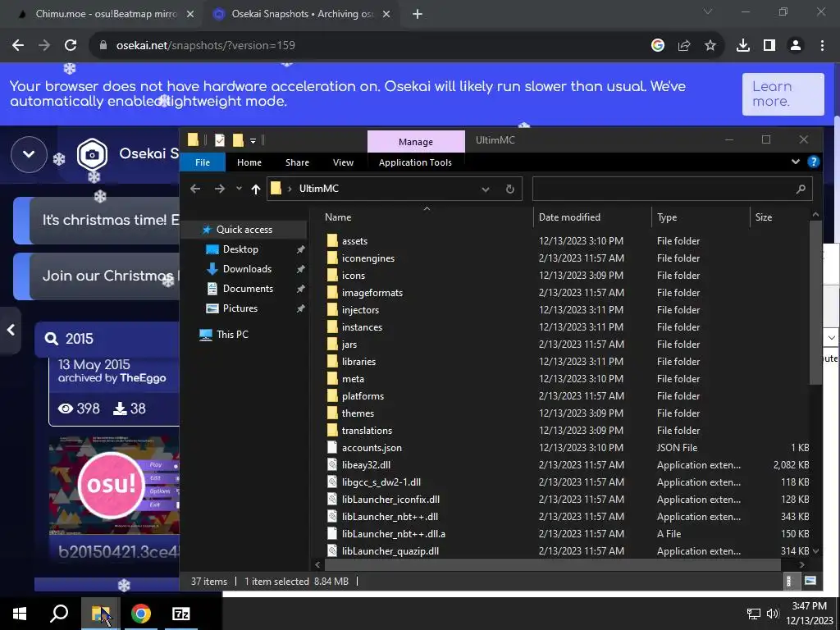This screenshot has width=840, height=630.
Task: Refresh the UltimMC folder view
Action: tap(510, 189)
